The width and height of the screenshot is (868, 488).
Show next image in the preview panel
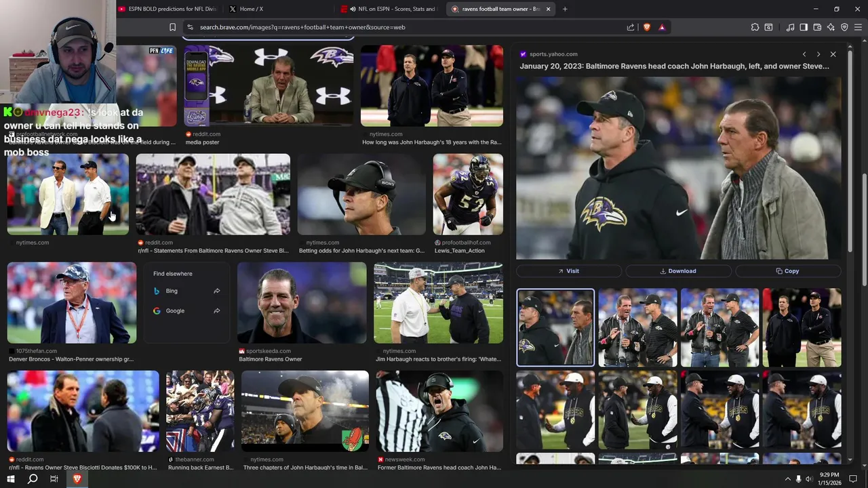818,54
